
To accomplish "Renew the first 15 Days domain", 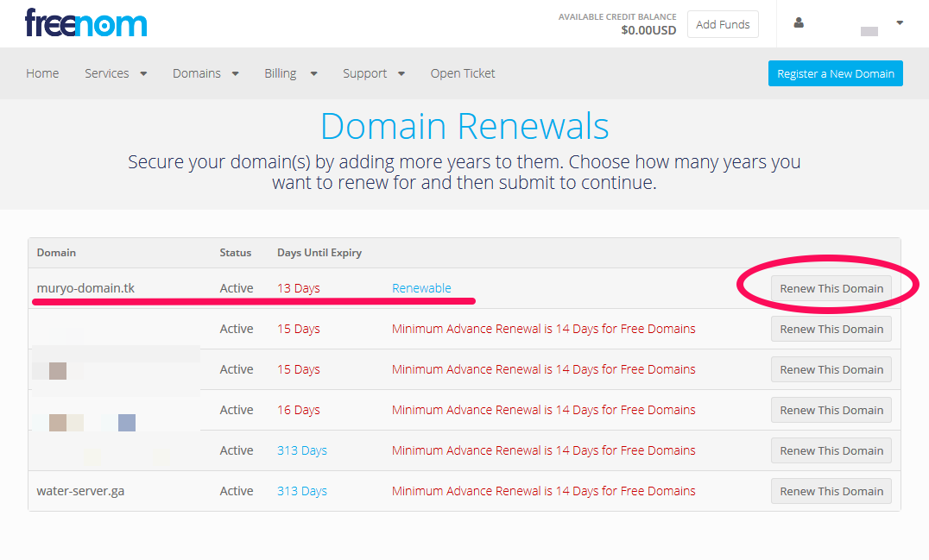I will coord(831,329).
